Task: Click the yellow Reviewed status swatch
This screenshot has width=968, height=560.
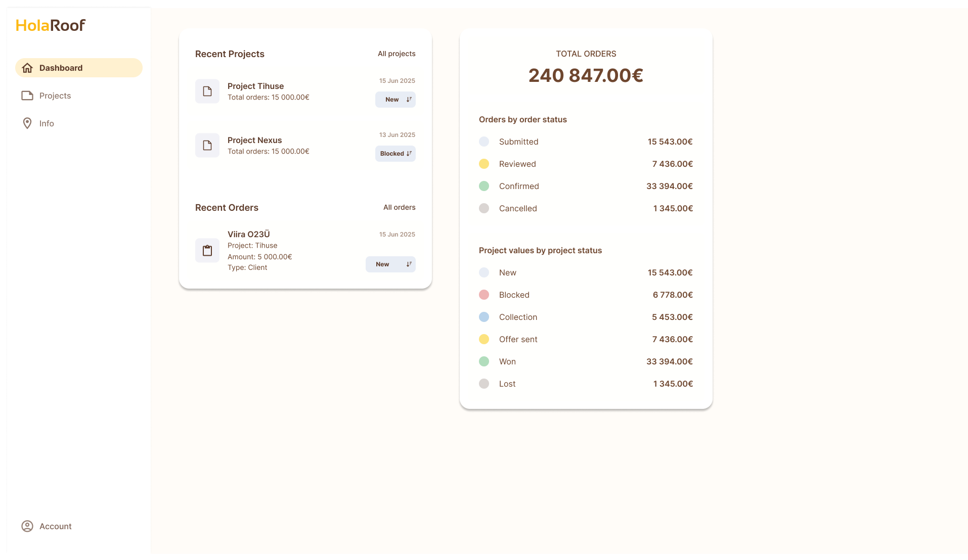Action: tap(484, 164)
